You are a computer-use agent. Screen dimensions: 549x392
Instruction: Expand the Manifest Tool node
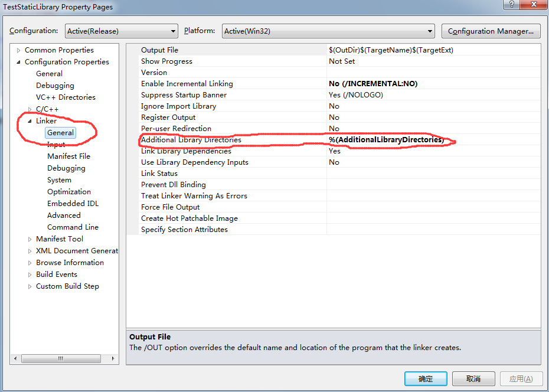(30, 240)
